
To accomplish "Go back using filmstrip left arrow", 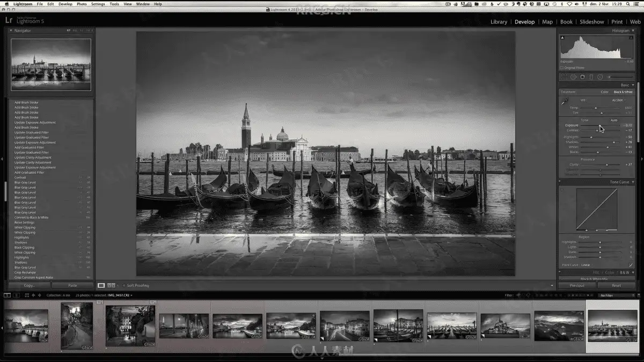I will [x=33, y=295].
